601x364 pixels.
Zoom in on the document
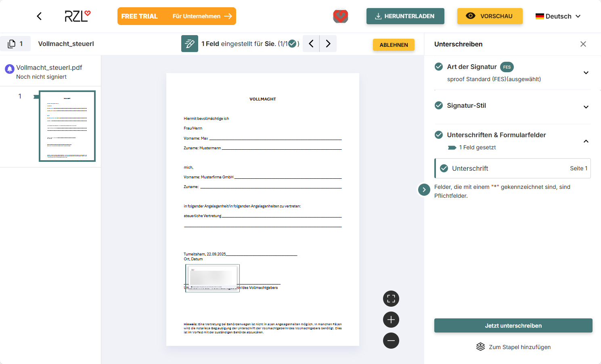(391, 320)
